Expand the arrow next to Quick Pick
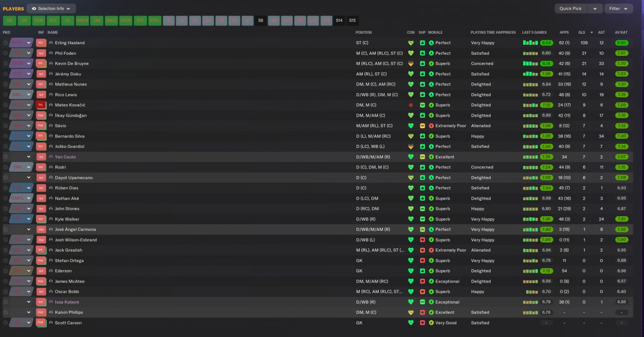Screen dimensions: 644x337 coord(595,9)
